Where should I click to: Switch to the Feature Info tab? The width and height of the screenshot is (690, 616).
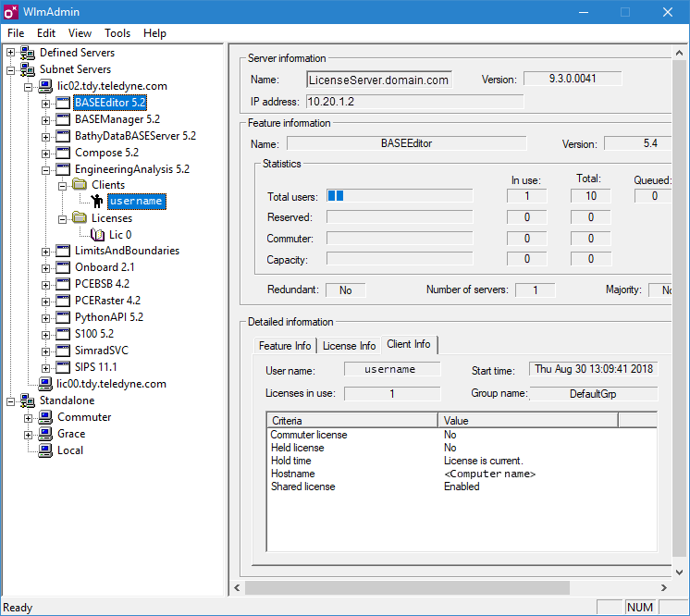tap(285, 345)
